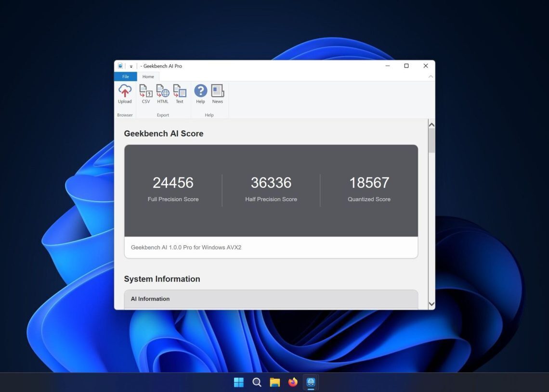Close the Geekbench AI Pro window
The width and height of the screenshot is (549, 392).
[x=426, y=66]
